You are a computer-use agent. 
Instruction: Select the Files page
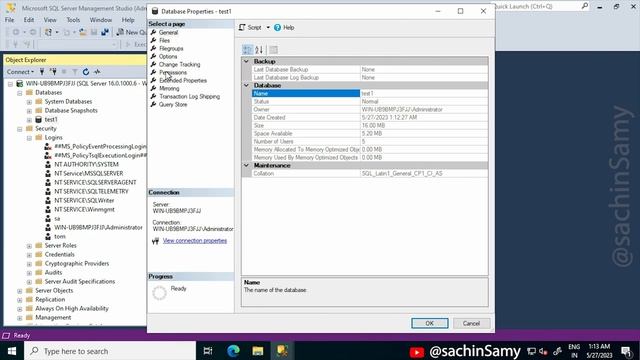point(164,40)
